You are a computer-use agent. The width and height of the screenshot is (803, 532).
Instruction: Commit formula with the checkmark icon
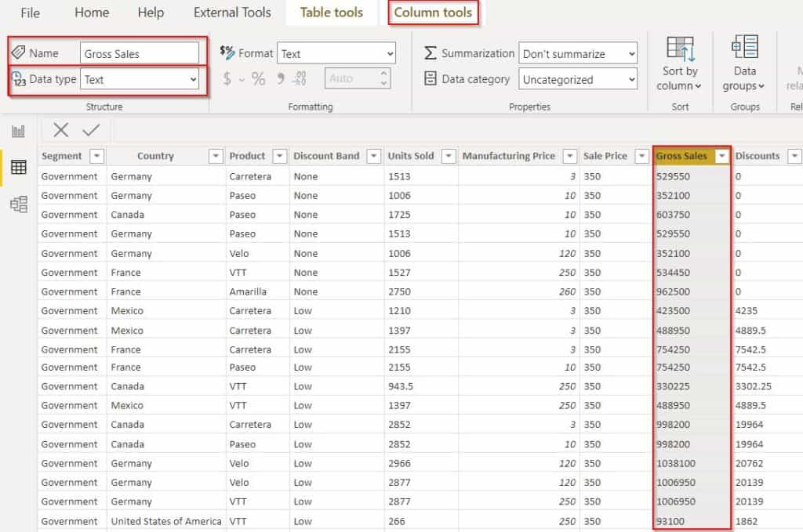91,130
